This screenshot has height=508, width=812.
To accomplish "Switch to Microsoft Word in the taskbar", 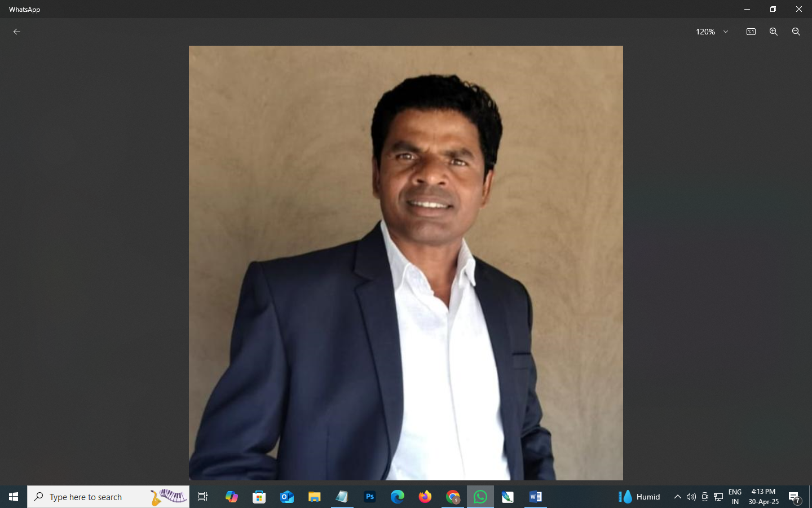I will [x=535, y=497].
